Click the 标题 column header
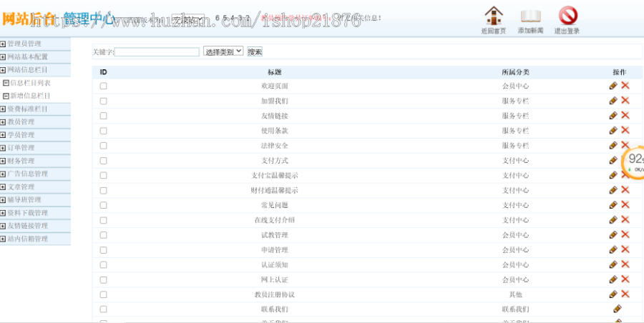This screenshot has height=323, width=644. pos(274,72)
